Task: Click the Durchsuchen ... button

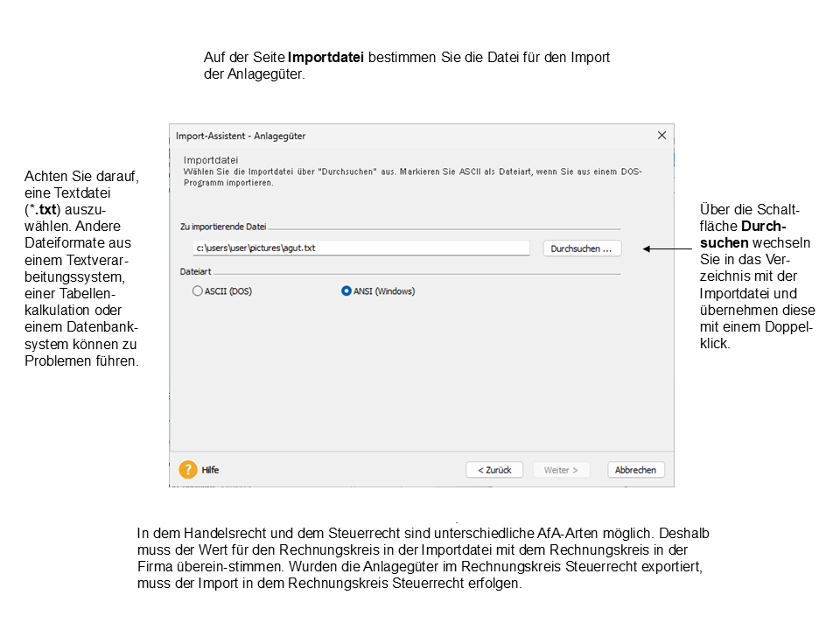Action: coord(582,248)
